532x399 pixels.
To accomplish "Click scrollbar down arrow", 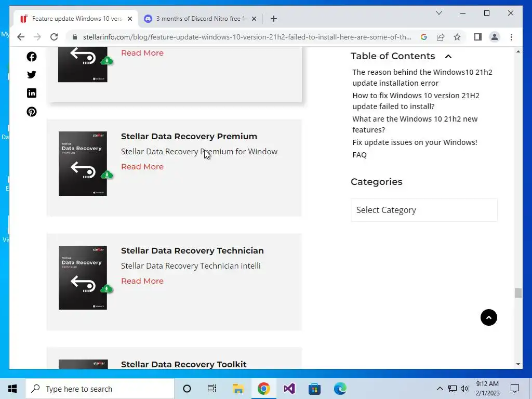I will (518, 364).
